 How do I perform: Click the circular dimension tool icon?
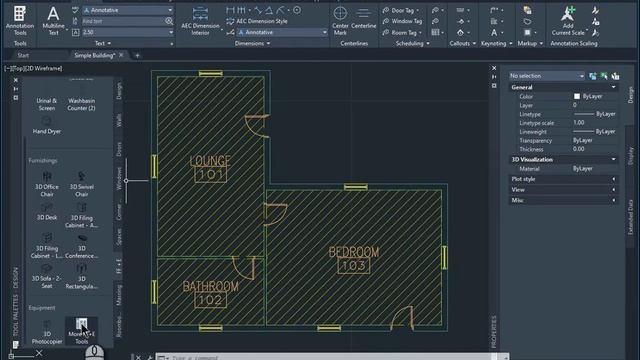297,10
